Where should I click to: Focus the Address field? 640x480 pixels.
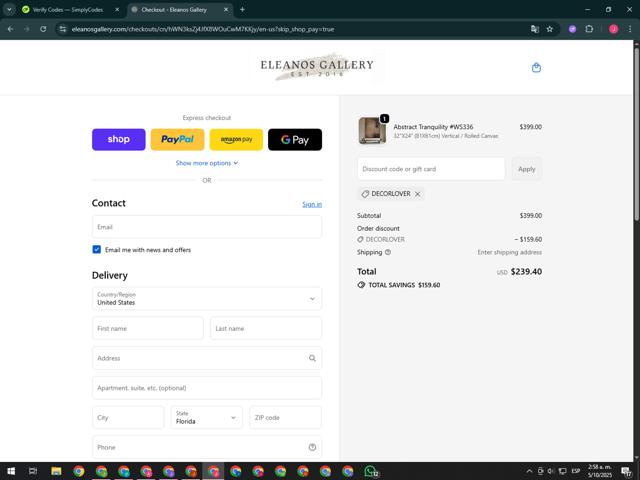tap(207, 358)
